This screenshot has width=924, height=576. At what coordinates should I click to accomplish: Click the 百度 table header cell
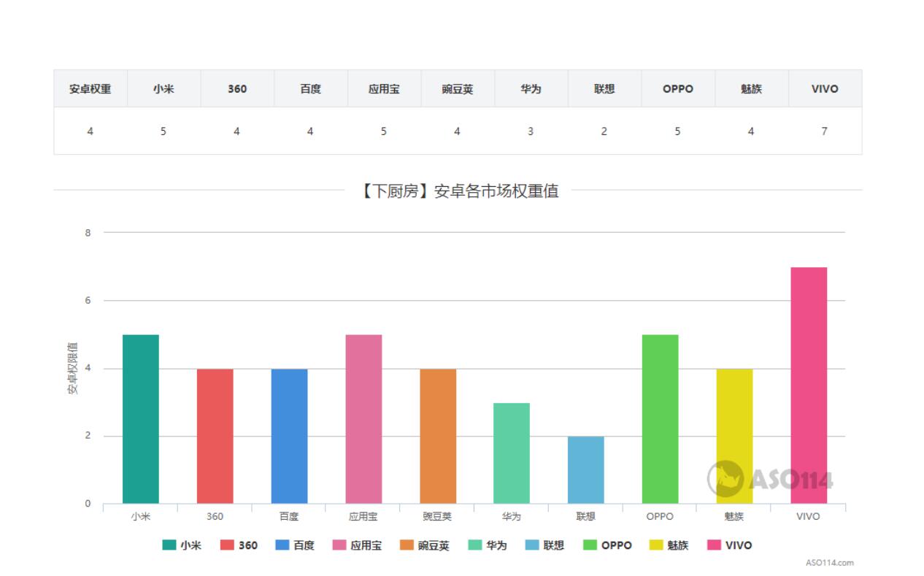click(x=310, y=89)
